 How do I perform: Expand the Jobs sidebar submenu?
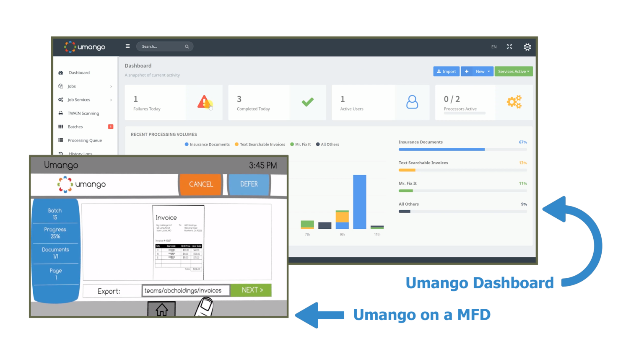point(85,86)
